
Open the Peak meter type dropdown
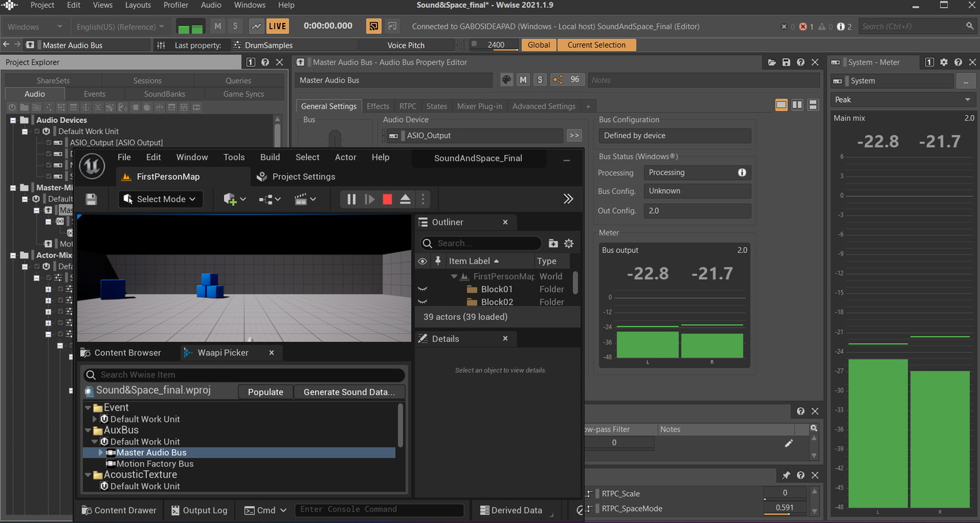(x=903, y=99)
